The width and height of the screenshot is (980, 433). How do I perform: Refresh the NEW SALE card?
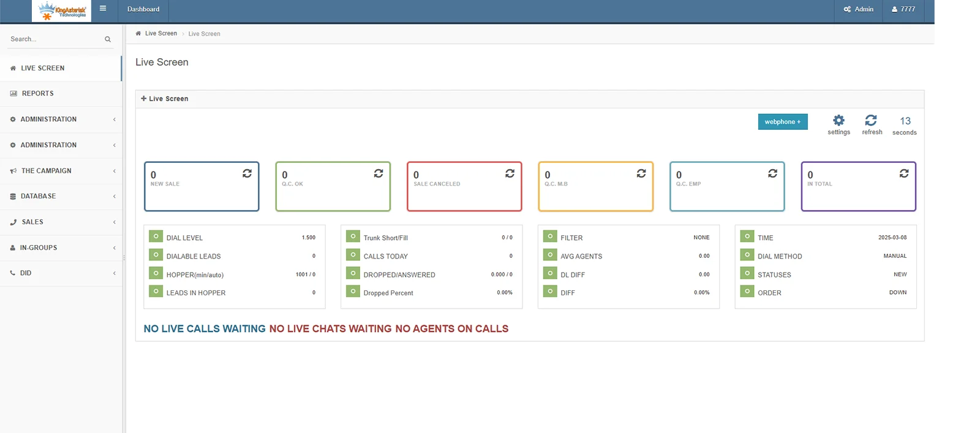tap(247, 174)
